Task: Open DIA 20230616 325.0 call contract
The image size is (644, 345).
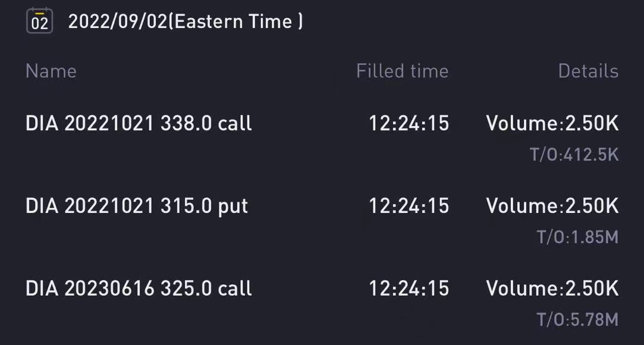Action: [x=139, y=288]
